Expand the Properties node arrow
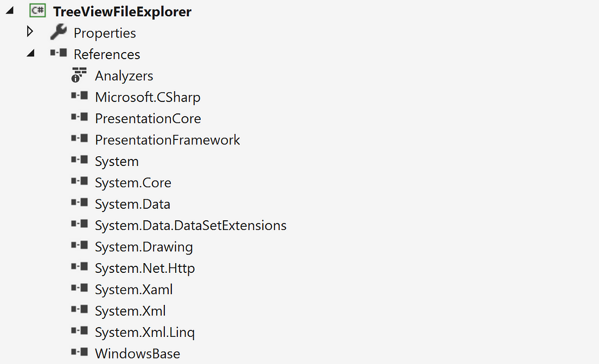 pyautogui.click(x=30, y=31)
